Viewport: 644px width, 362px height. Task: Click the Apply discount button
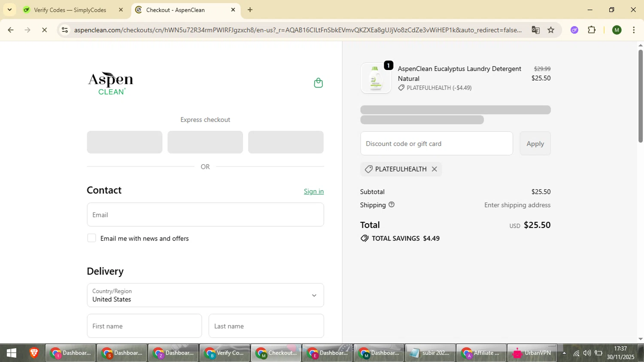535,143
